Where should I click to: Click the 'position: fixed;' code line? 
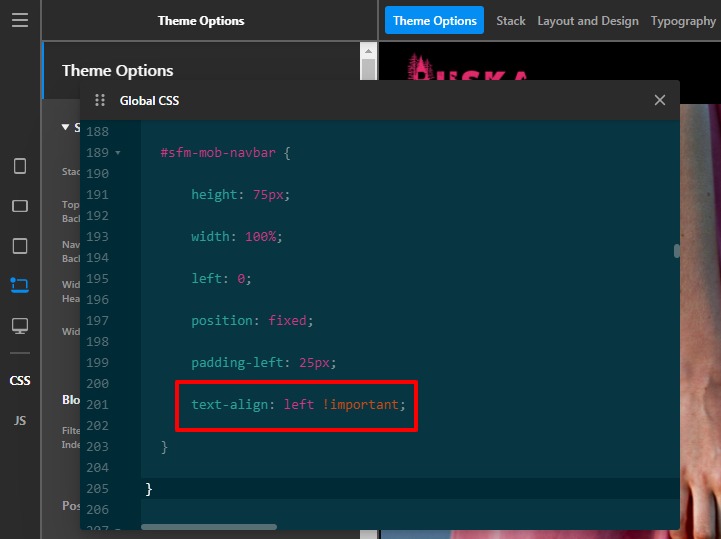[x=252, y=321]
